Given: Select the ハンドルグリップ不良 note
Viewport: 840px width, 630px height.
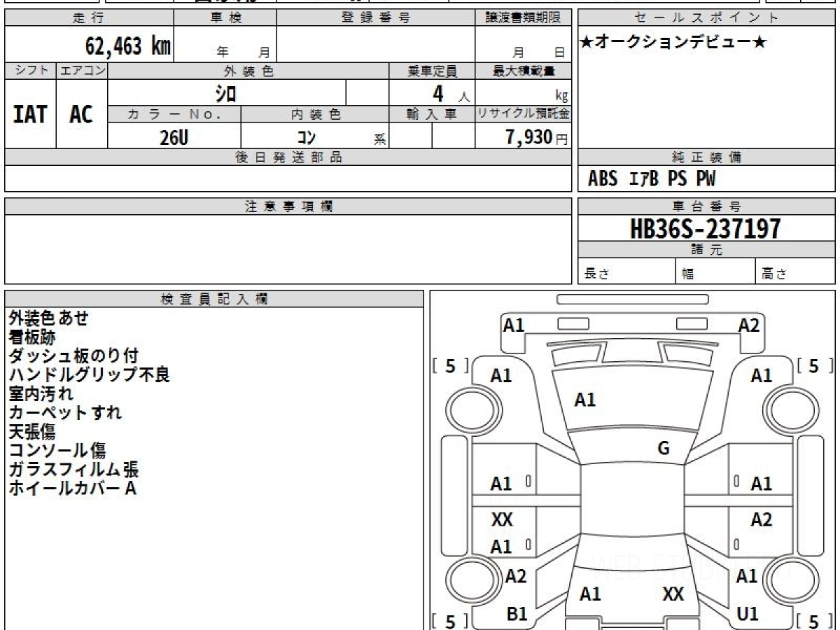Looking at the screenshot, I should pyautogui.click(x=90, y=375).
